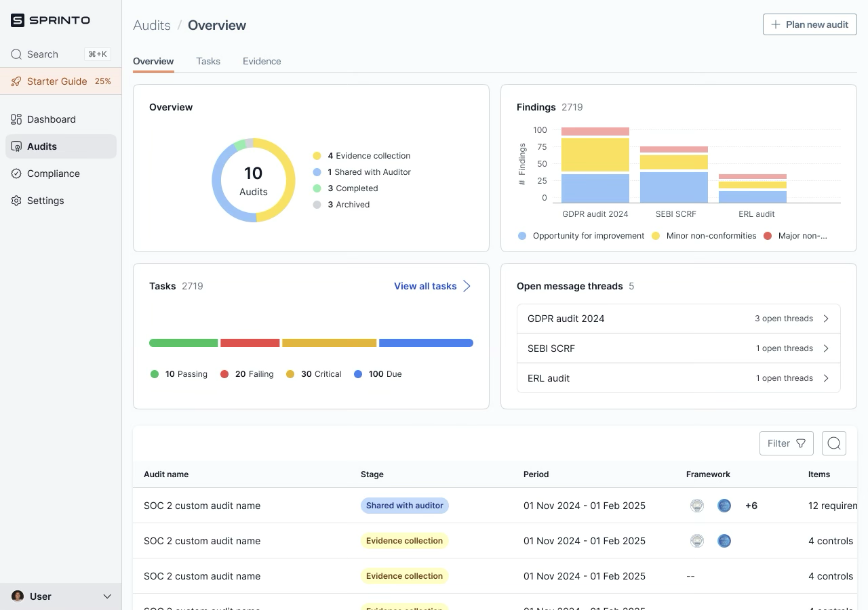Click the Starter Guide 25% progress banner
Screen dimensions: 868x610
[x=61, y=81]
